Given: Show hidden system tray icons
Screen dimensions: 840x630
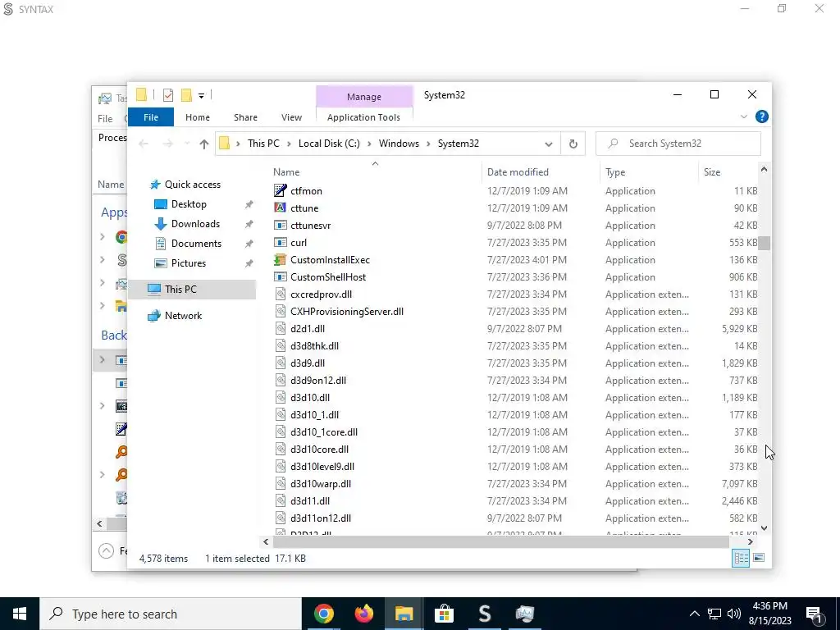Looking at the screenshot, I should (694, 614).
